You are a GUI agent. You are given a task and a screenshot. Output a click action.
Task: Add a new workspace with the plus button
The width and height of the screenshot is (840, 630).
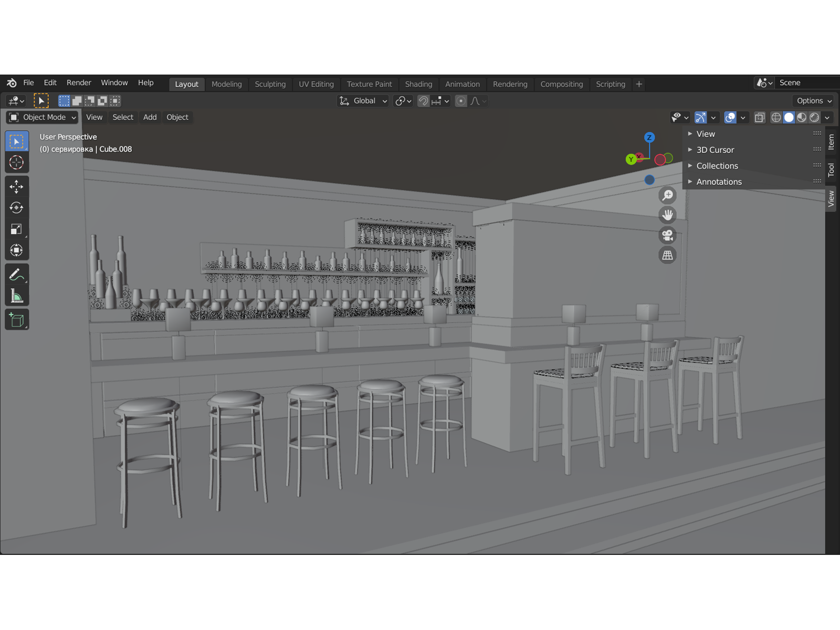638,84
